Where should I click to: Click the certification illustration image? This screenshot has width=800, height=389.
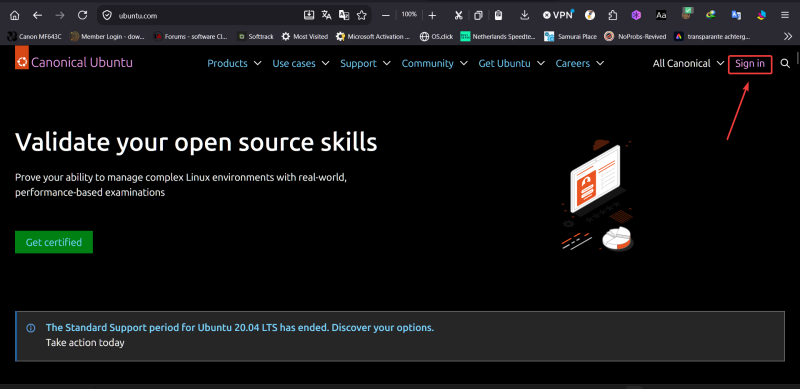coord(597,196)
